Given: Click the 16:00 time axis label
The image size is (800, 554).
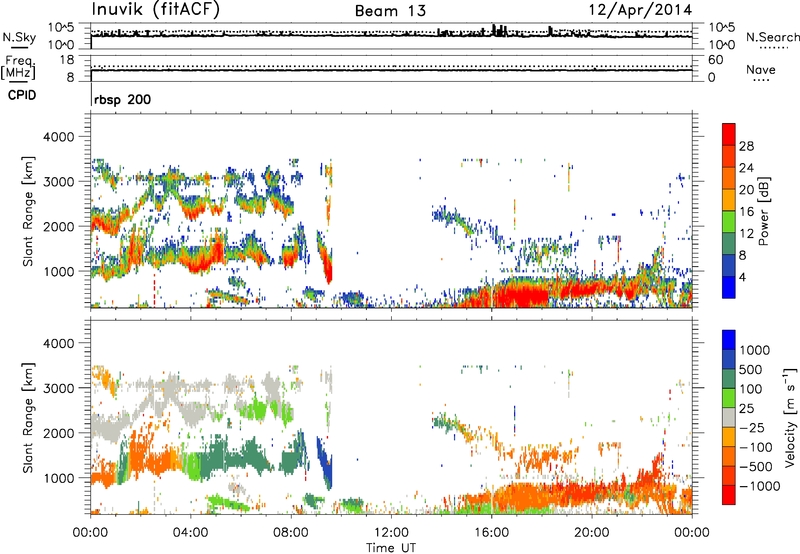Looking at the screenshot, I should (491, 533).
